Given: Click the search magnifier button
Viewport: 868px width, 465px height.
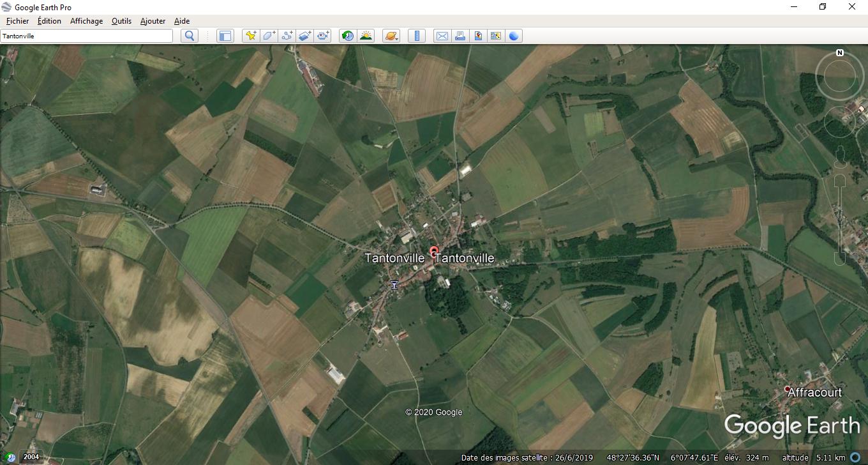Looking at the screenshot, I should click(190, 36).
